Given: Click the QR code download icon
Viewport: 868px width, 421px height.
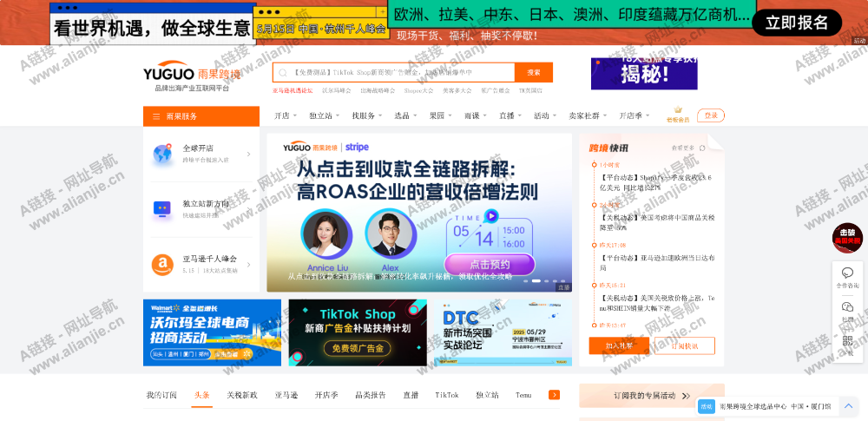Looking at the screenshot, I should click(847, 340).
